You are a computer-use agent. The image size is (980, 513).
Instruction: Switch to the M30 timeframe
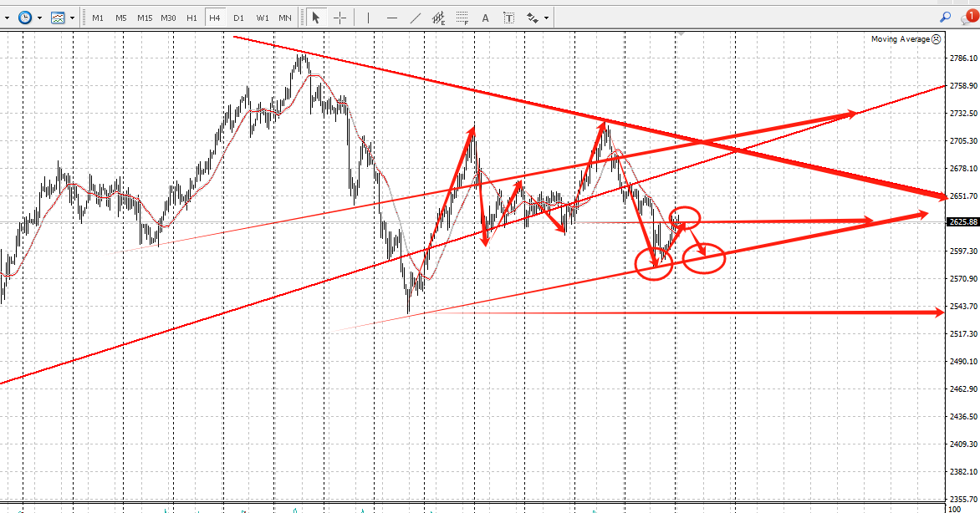pyautogui.click(x=168, y=18)
